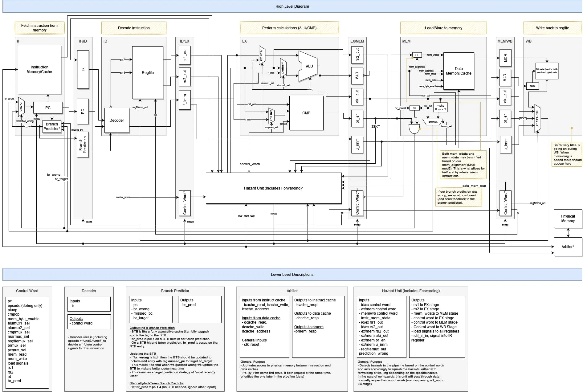Click the Lower Level Descriptions section banner
583x392 pixels.
(x=292, y=274)
